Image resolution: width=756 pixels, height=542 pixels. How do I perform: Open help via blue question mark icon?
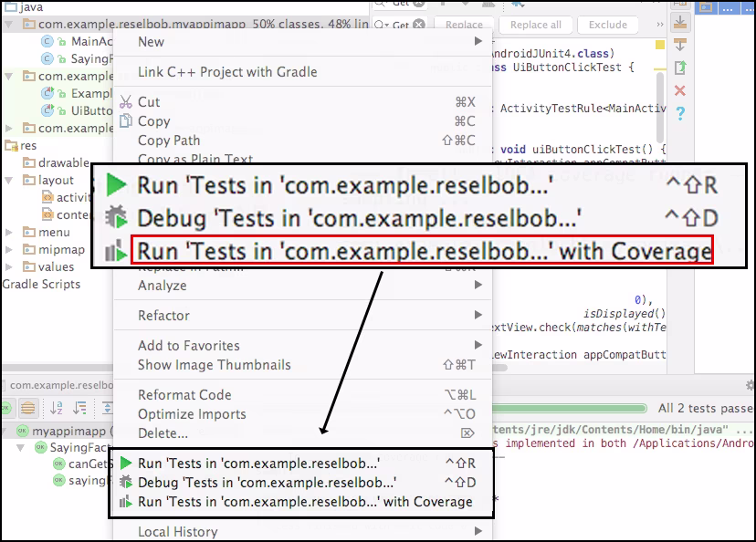[x=680, y=113]
